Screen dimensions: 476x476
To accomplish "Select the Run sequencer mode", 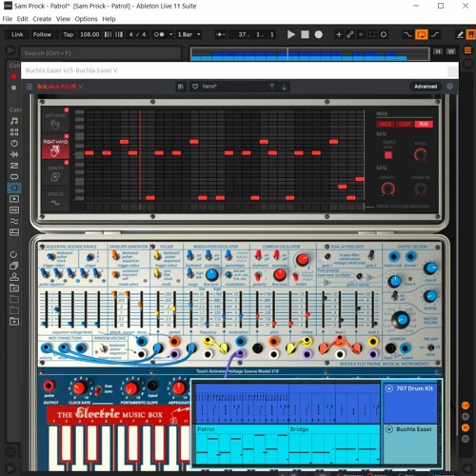I will (424, 124).
